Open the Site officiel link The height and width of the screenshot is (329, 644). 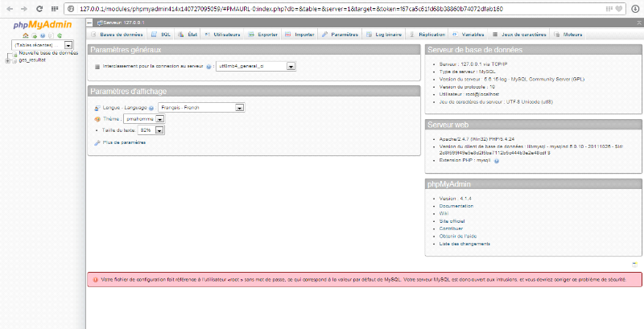452,221
